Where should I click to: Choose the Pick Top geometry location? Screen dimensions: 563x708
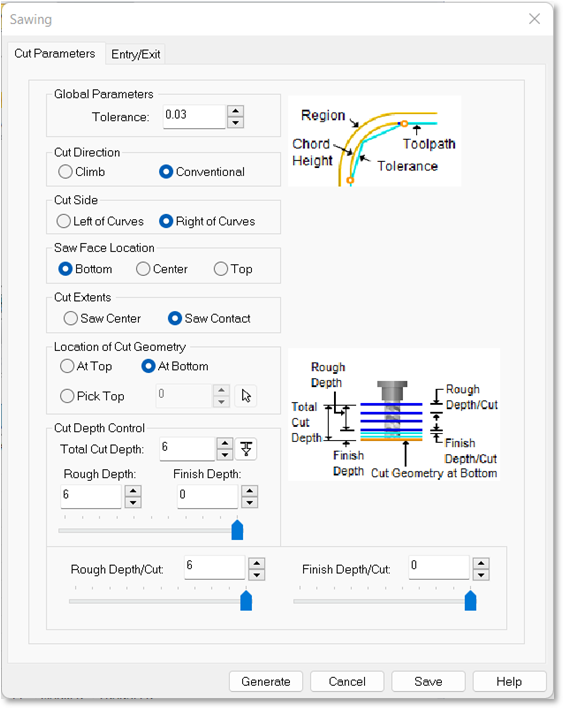(92, 396)
